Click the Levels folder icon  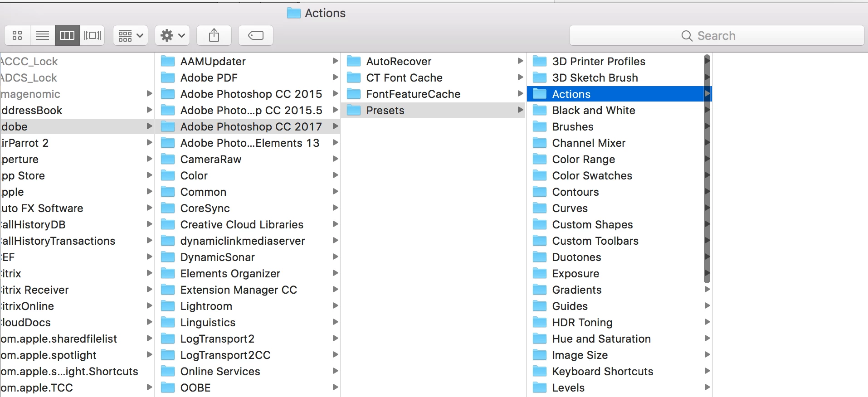point(540,387)
